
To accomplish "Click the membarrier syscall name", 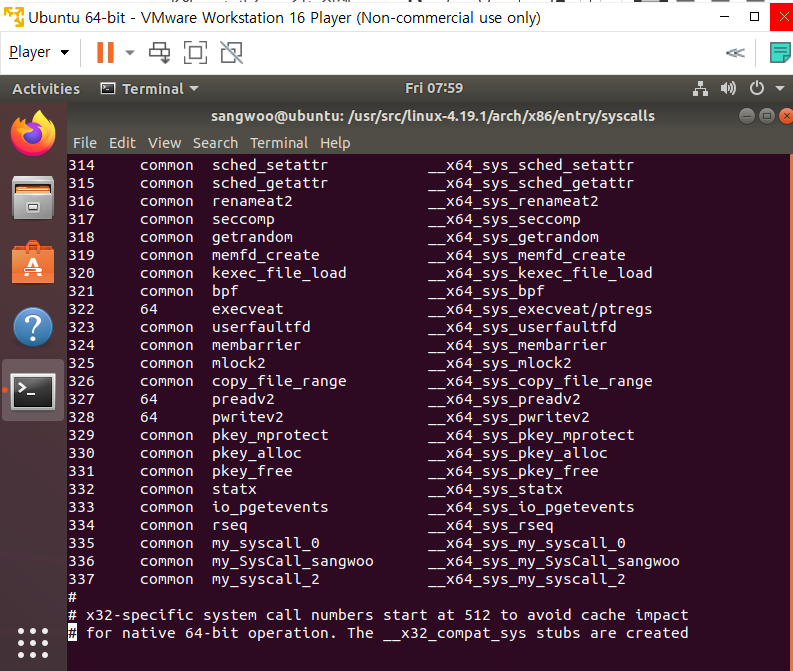I will (x=256, y=345).
